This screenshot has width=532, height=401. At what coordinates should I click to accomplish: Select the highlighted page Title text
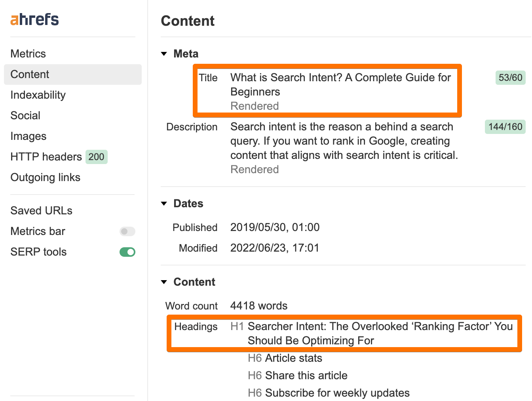(x=340, y=84)
